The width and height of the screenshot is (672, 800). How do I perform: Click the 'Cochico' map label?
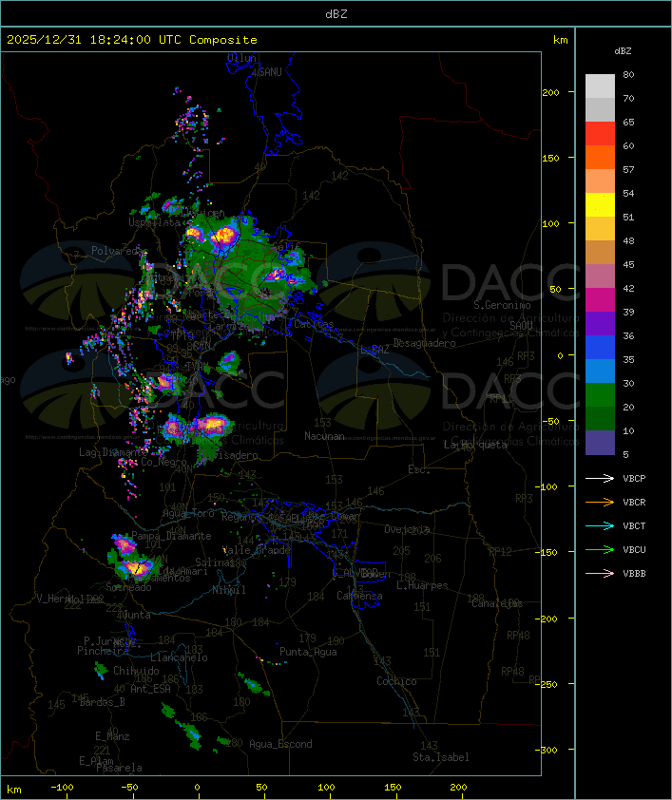(x=396, y=681)
